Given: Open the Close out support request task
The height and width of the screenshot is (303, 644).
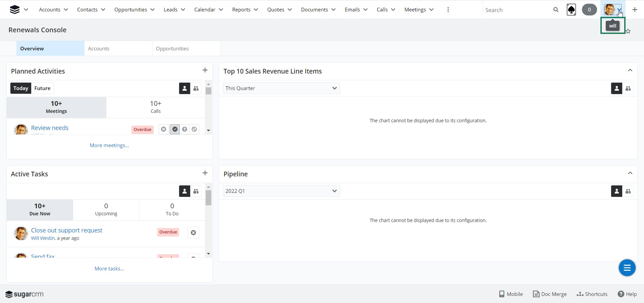Looking at the screenshot, I should pyautogui.click(x=67, y=230).
